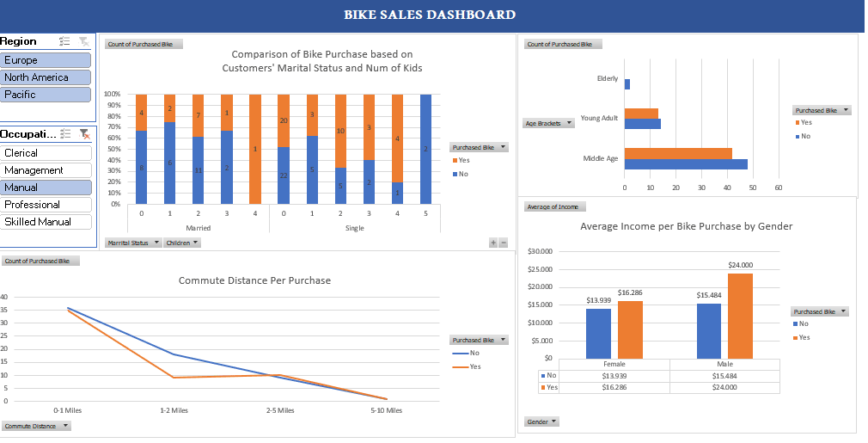This screenshot has width=868, height=443.
Task: Toggle multi-select in the Region slicer
Action: (x=64, y=41)
